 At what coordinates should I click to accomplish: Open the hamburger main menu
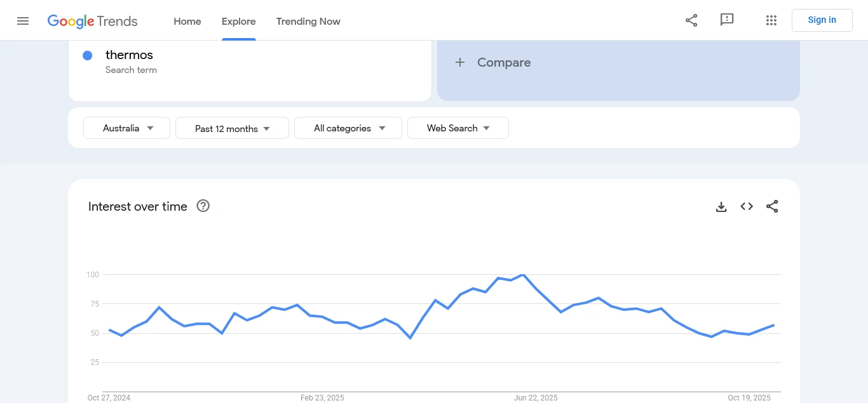[23, 21]
